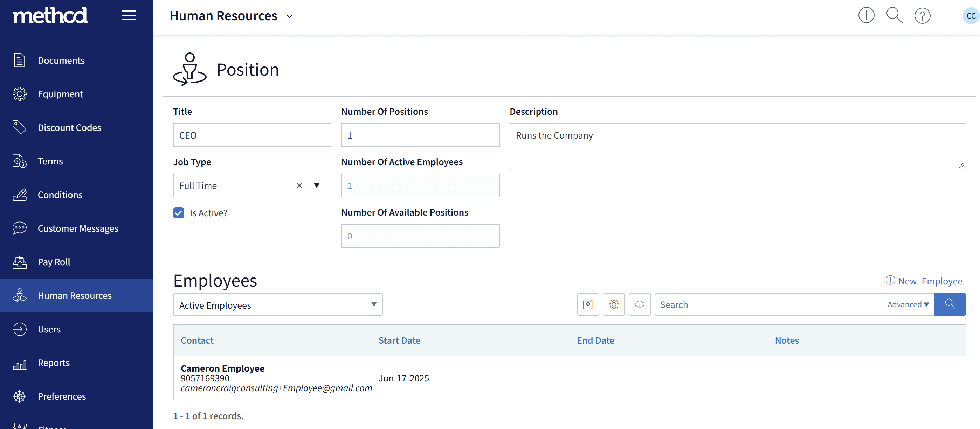This screenshot has width=980, height=429.
Task: Click the plus-circle add icon in the top bar
Action: coord(866,16)
